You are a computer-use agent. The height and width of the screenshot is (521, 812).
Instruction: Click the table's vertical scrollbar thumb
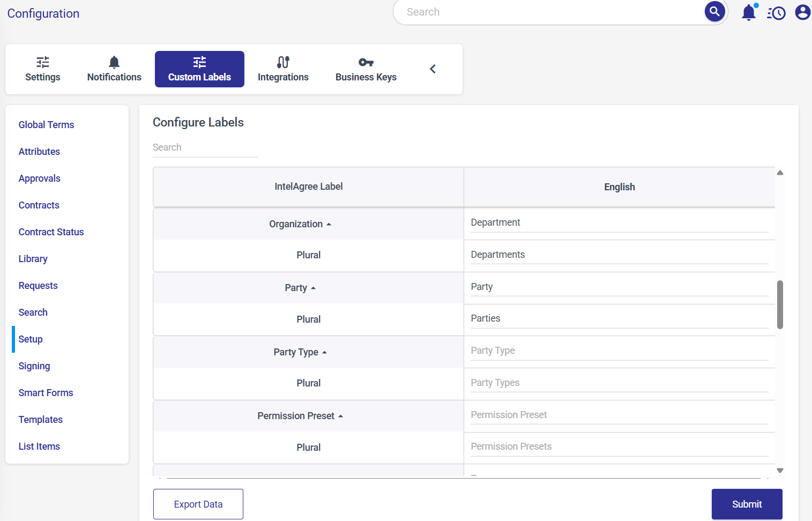[780, 304]
